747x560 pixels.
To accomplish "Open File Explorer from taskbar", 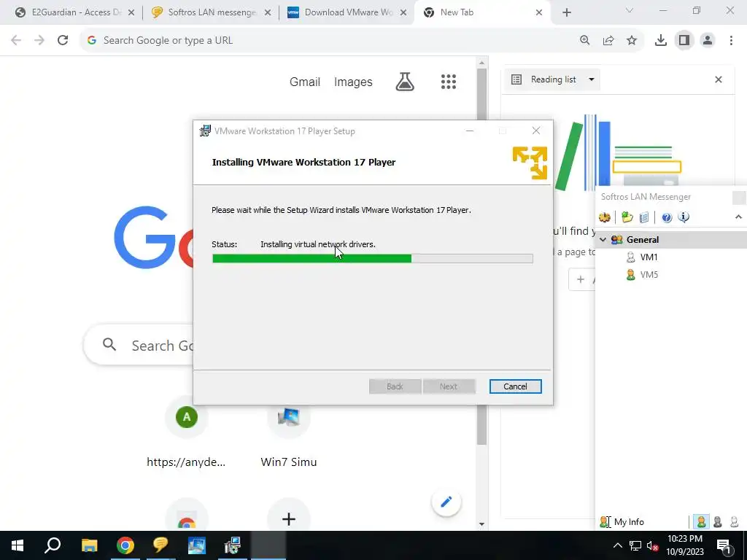I will point(89,545).
